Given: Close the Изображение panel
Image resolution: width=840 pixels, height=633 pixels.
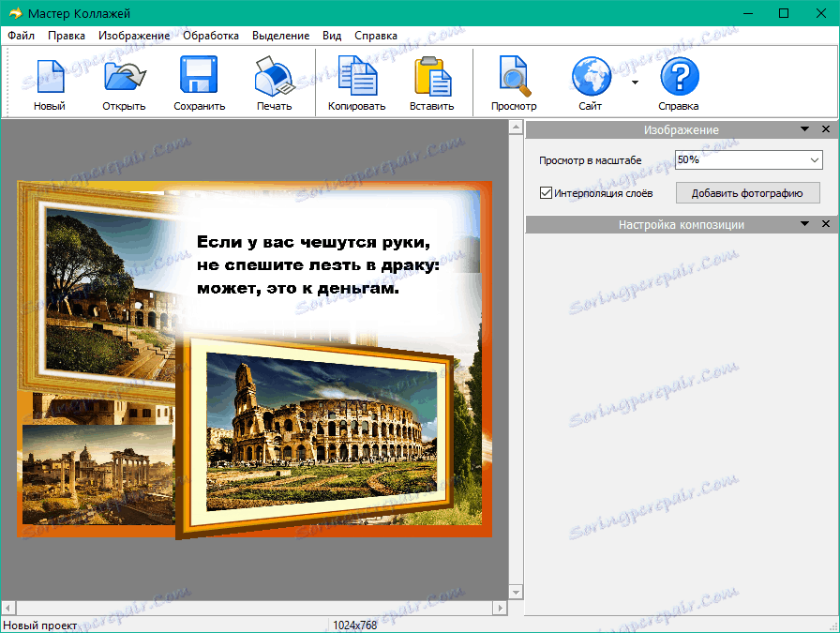Looking at the screenshot, I should [x=826, y=129].
